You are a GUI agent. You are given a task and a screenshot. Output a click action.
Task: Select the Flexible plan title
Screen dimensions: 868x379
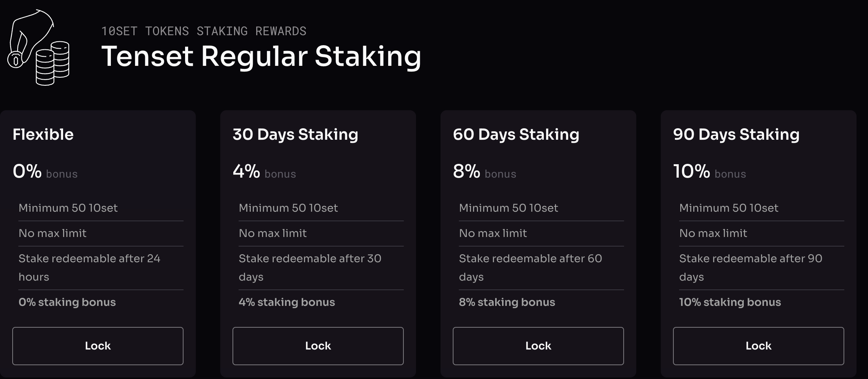click(x=43, y=134)
